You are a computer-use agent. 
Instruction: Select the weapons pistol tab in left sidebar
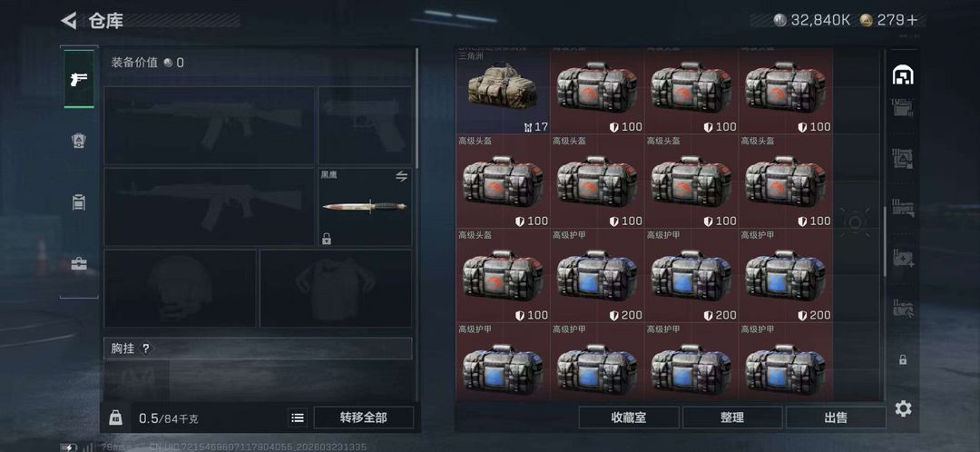click(79, 79)
